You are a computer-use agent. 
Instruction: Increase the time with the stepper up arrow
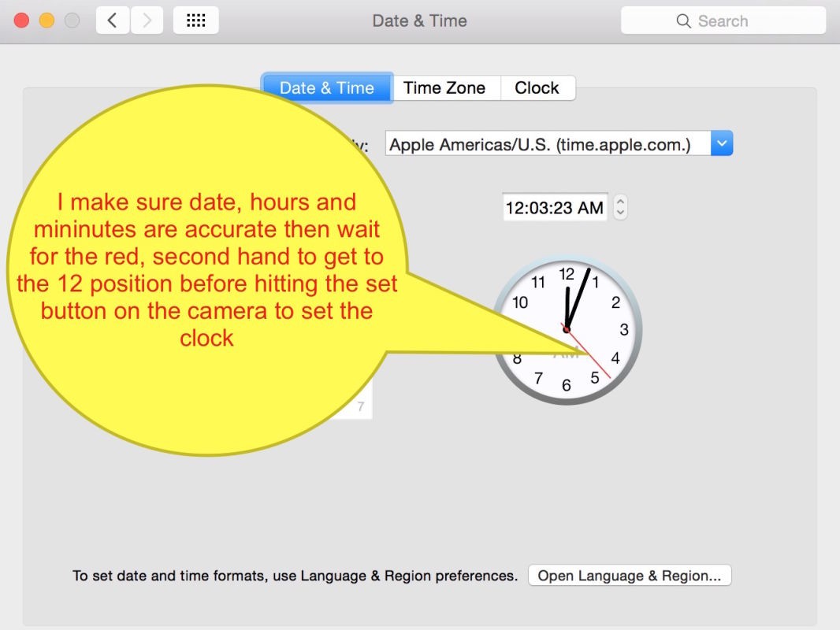(620, 202)
